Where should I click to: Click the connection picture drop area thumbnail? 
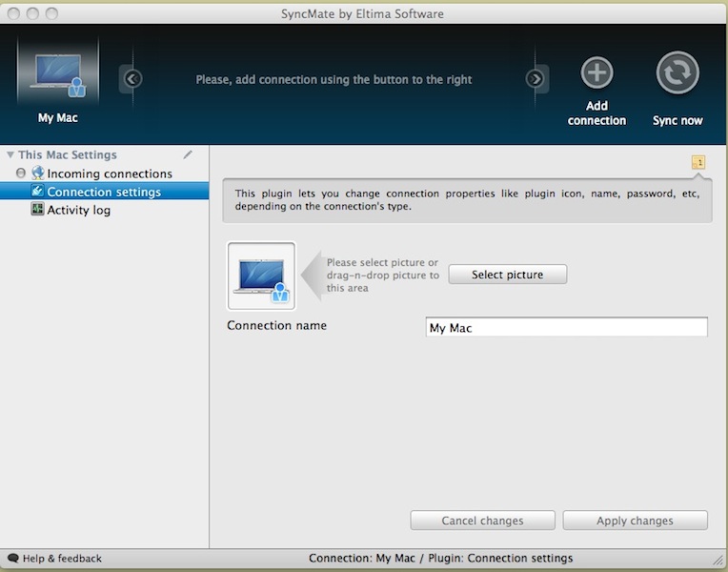[x=261, y=276]
